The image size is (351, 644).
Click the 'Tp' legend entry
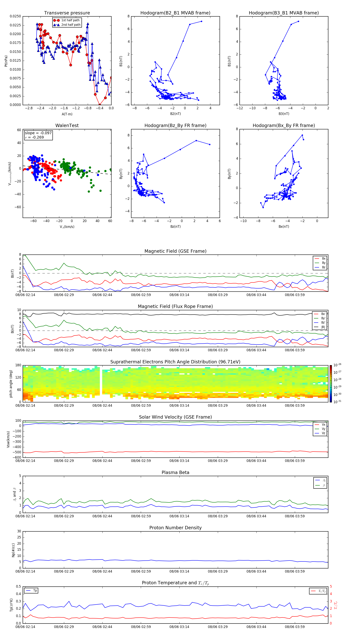(x=31, y=591)
